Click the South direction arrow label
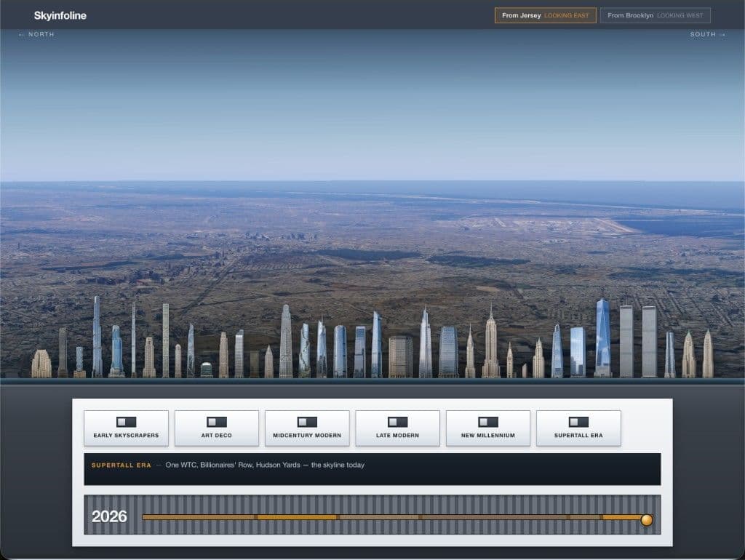 click(x=708, y=34)
